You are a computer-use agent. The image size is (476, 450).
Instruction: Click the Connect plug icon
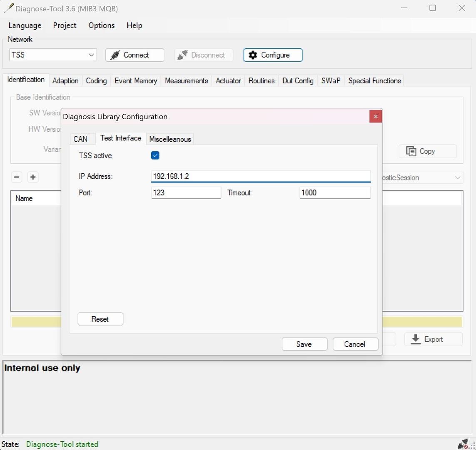(x=115, y=55)
